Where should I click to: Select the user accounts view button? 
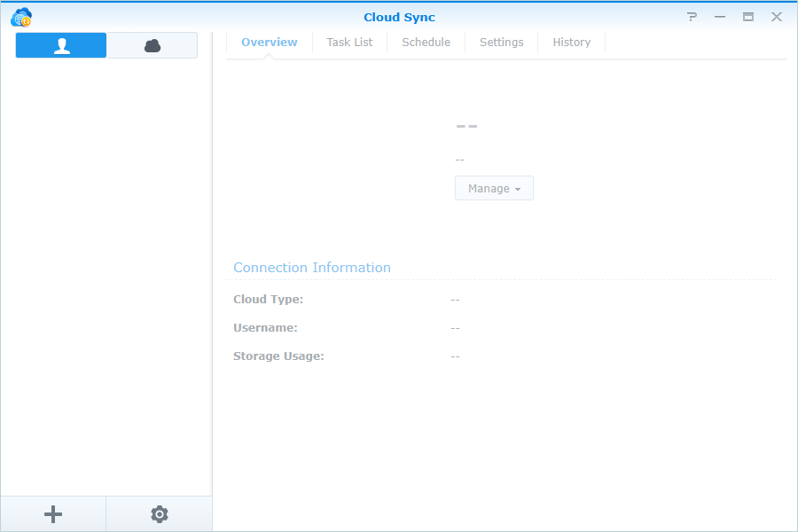(61, 45)
